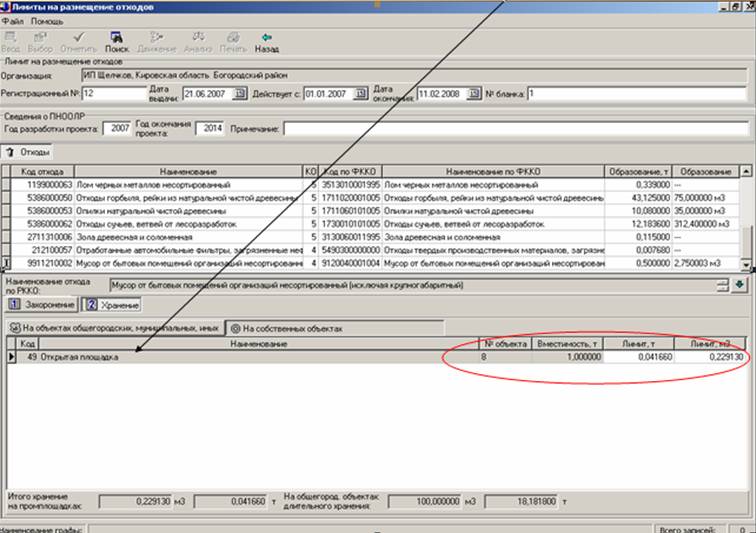Screen dimensions: 756x533
Task: Click the Назад (Back) toolbar arrow
Action: [266, 40]
